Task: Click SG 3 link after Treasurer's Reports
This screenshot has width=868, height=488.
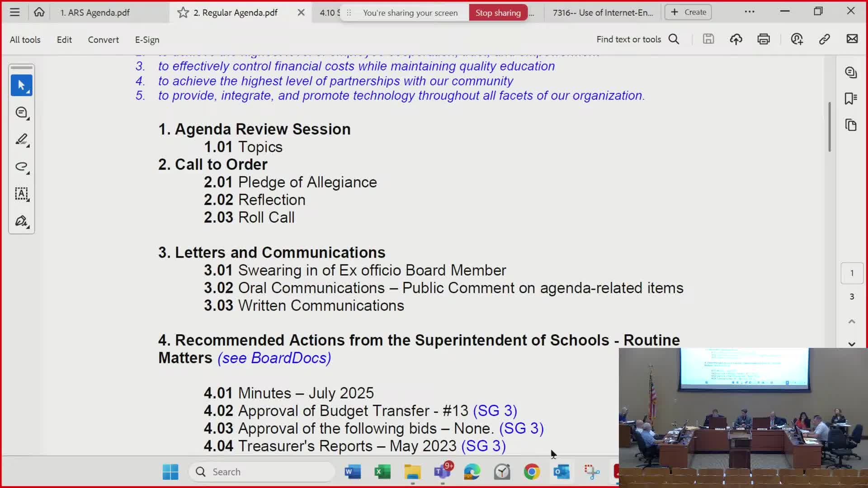Action: pyautogui.click(x=483, y=446)
